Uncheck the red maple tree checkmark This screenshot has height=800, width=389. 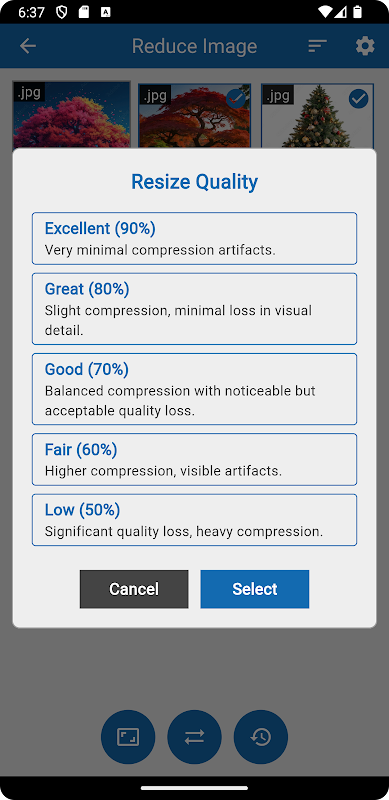pyautogui.click(x=236, y=98)
